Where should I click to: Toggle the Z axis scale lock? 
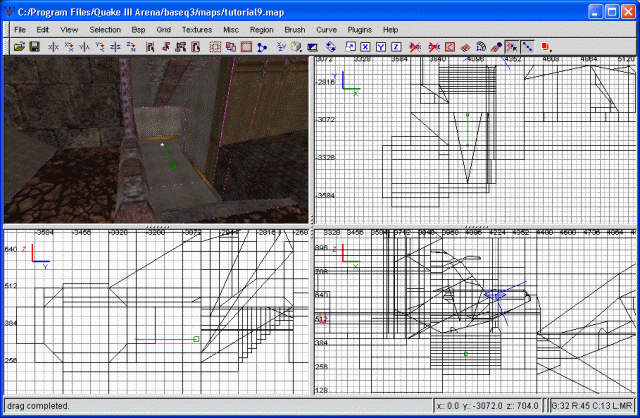396,47
